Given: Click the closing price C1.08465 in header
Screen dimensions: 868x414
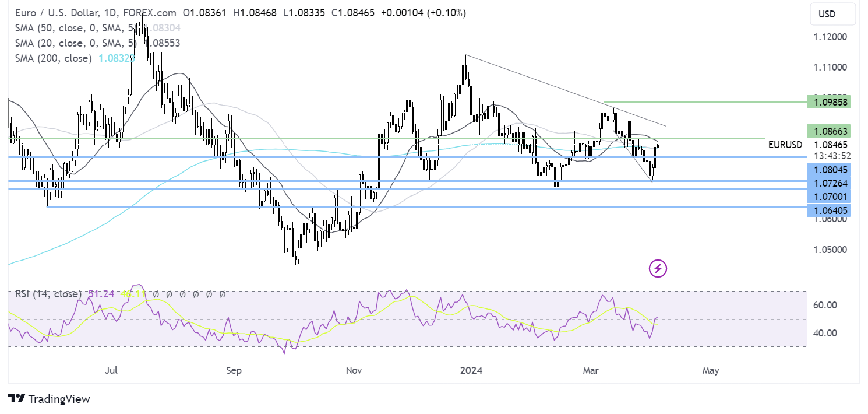Looking at the screenshot, I should click(353, 12).
